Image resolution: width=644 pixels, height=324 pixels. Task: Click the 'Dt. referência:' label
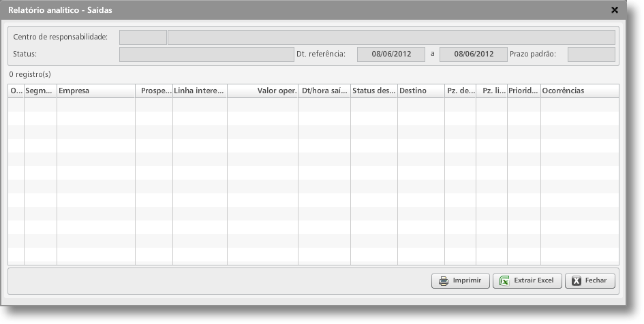click(321, 54)
